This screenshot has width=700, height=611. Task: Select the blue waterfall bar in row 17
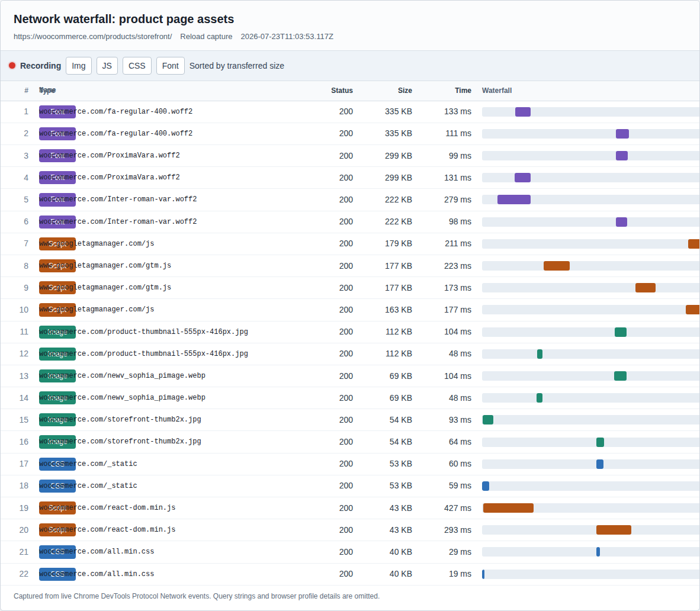pyautogui.click(x=600, y=464)
